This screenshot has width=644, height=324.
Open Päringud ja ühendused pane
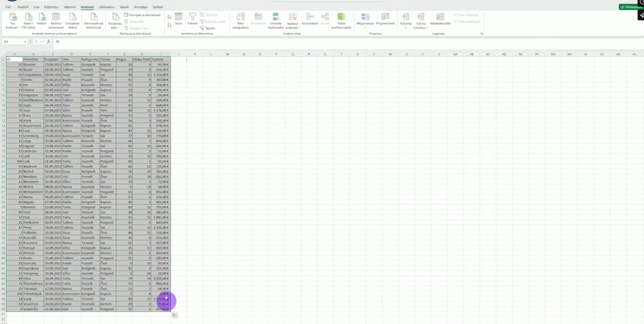click(142, 15)
